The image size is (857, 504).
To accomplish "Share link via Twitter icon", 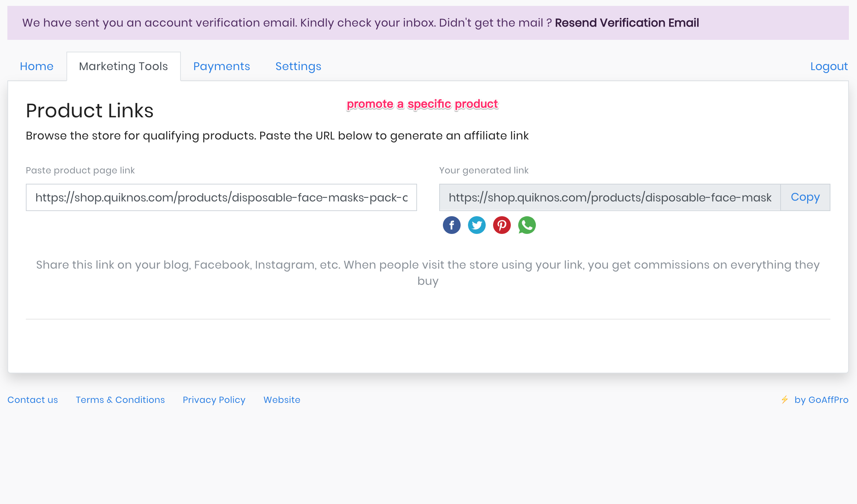I will click(x=476, y=225).
